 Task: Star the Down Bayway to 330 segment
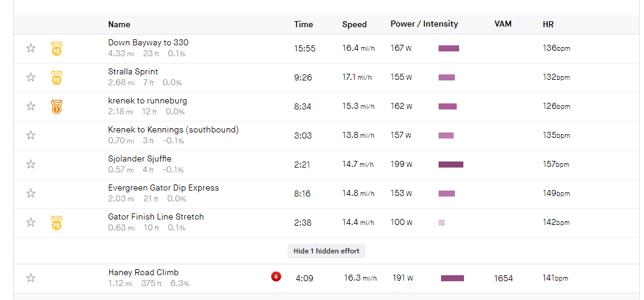(x=31, y=48)
